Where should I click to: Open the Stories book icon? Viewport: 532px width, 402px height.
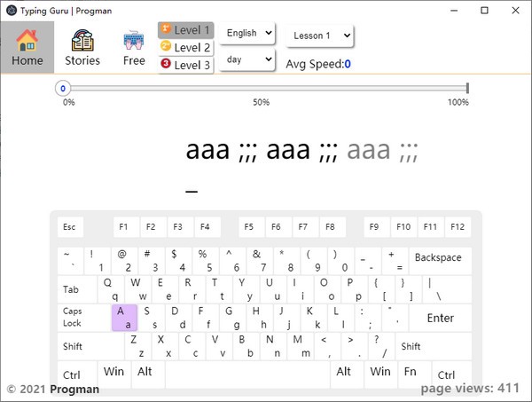tap(82, 41)
